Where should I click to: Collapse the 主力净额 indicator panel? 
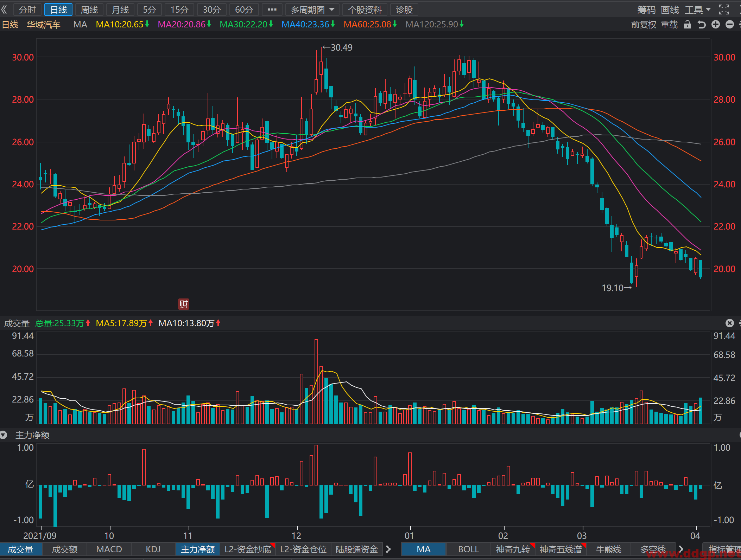4,435
